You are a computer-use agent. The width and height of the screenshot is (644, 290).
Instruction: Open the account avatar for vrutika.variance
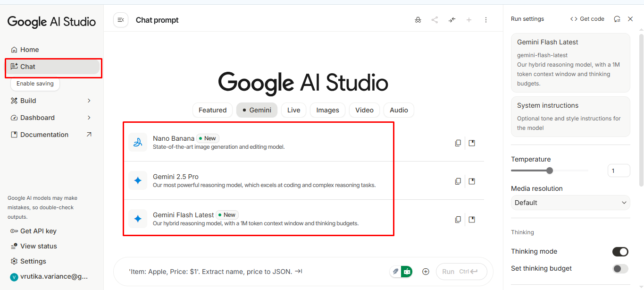(14, 277)
